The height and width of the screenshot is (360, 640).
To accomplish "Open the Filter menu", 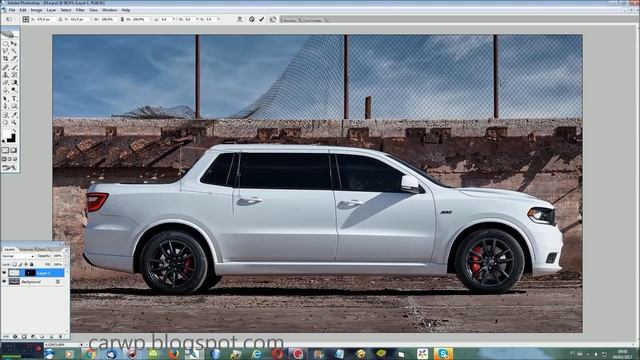I will pyautogui.click(x=80, y=10).
